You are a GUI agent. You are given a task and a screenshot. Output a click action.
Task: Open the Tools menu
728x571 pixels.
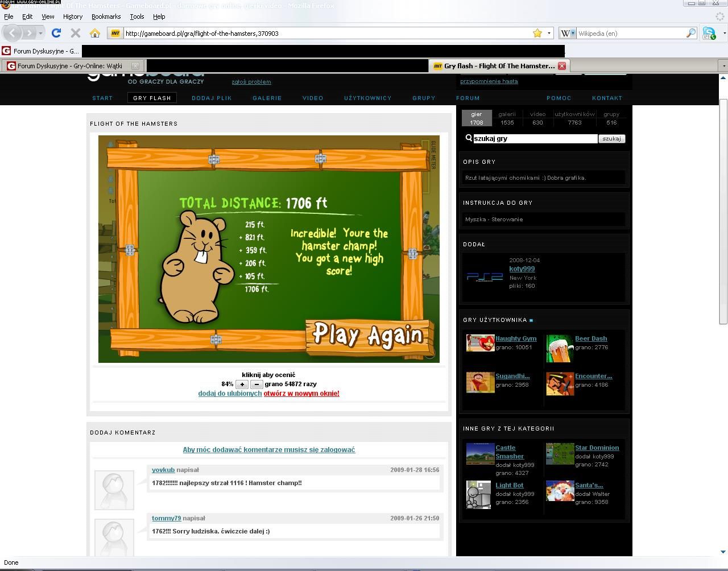coord(137,16)
